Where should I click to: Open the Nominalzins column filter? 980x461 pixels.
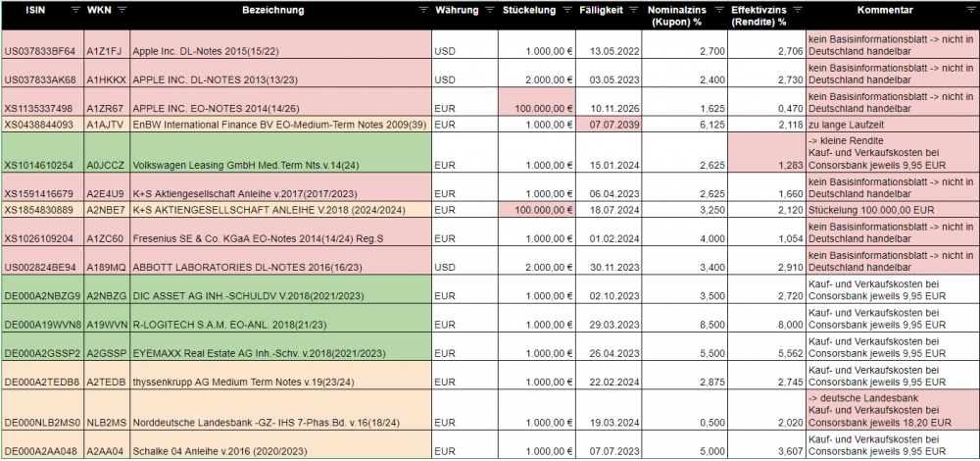[x=719, y=10]
